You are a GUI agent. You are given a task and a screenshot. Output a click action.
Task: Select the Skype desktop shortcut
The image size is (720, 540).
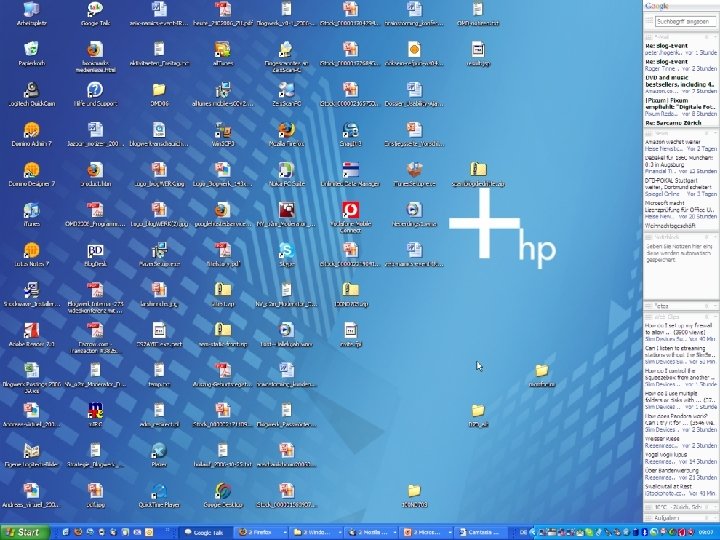point(287,255)
